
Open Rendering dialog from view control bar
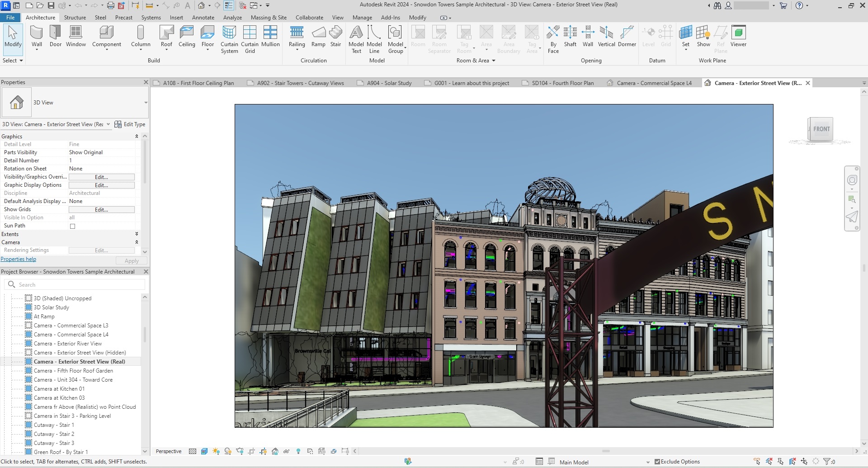(240, 451)
